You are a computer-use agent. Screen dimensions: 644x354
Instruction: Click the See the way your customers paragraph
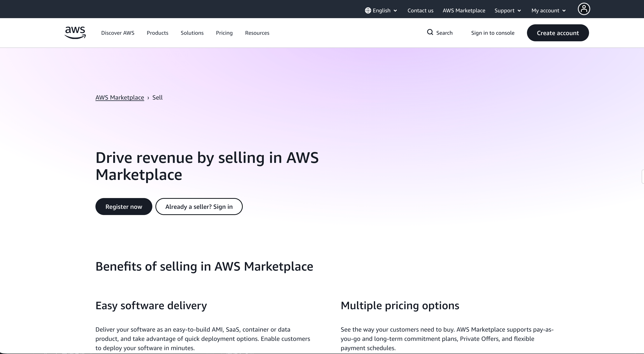tap(447, 339)
